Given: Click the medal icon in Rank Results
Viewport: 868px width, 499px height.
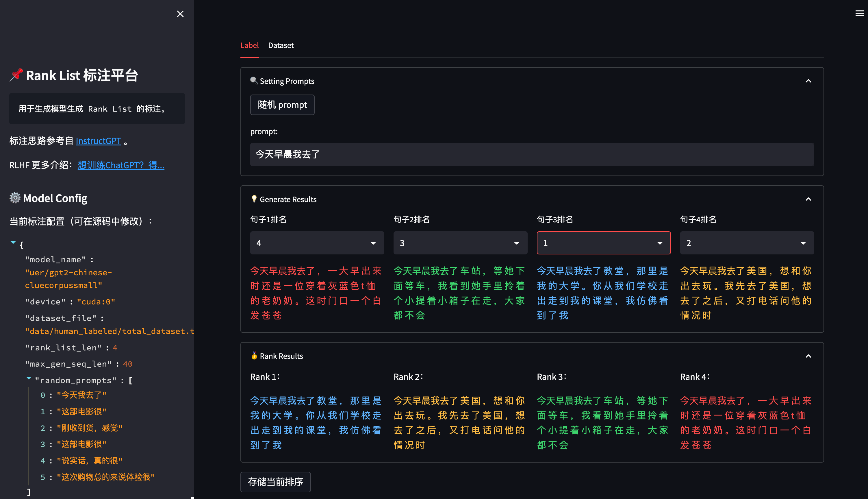Looking at the screenshot, I should pyautogui.click(x=254, y=356).
